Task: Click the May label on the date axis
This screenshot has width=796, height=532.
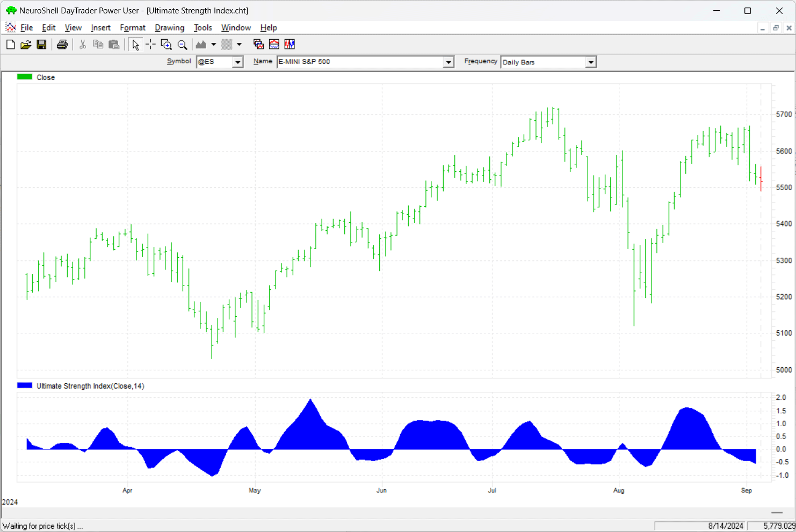Action: pos(255,490)
